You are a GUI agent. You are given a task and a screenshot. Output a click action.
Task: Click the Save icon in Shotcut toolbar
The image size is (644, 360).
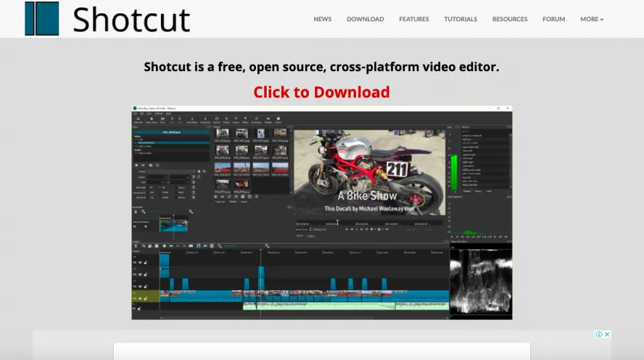[x=162, y=120]
